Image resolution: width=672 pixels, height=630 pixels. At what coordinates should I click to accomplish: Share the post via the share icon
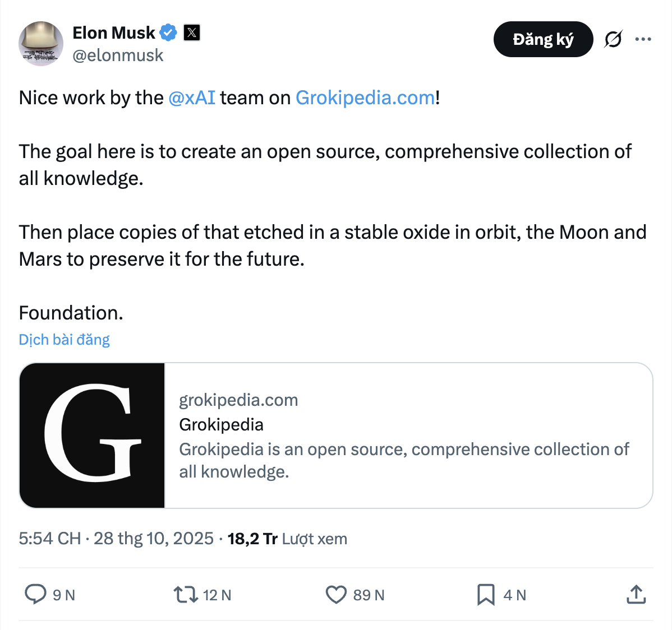636,595
